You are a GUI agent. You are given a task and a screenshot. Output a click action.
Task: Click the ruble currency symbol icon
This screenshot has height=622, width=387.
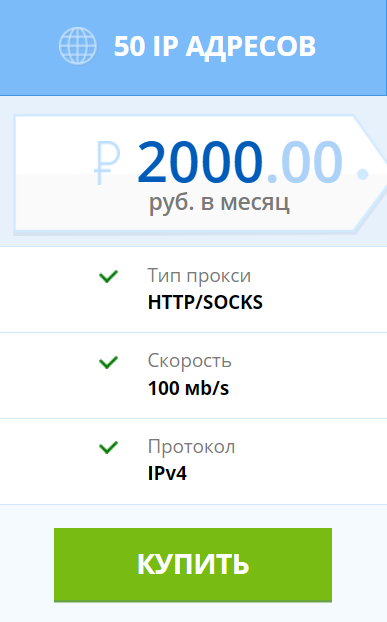107,163
